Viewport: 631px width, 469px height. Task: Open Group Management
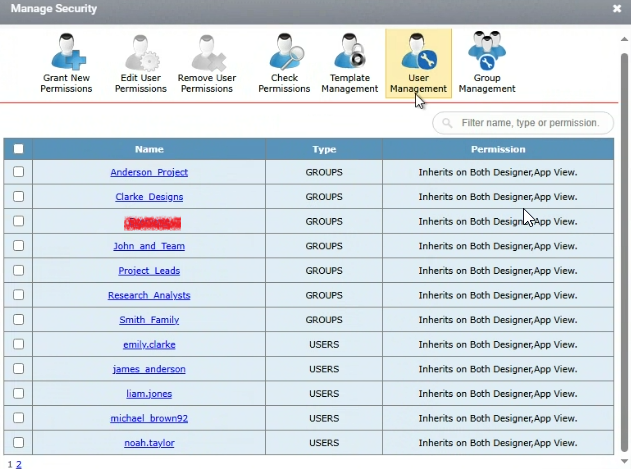[487, 63]
